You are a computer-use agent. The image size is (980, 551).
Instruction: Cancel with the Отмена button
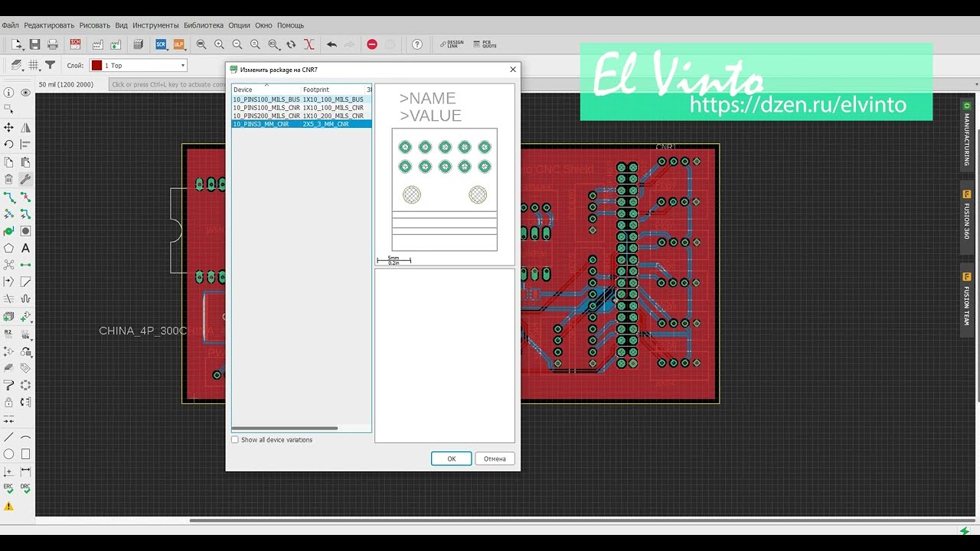[495, 458]
